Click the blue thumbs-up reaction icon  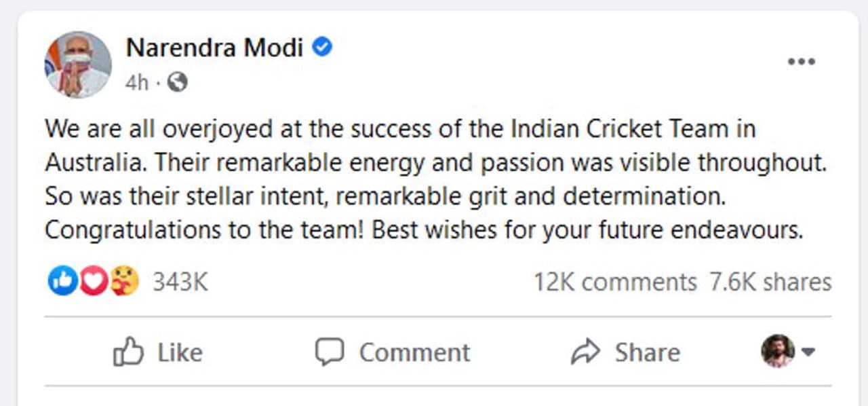tap(62, 281)
